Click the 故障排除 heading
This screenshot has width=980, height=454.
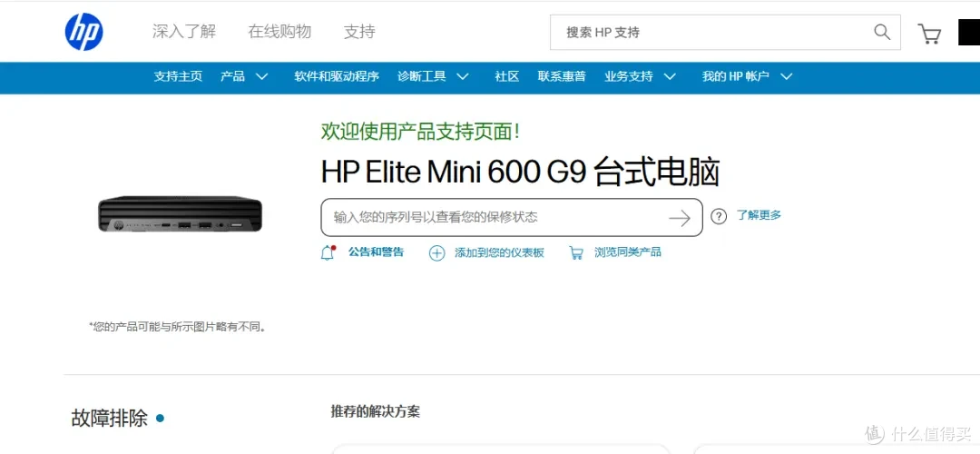(110, 418)
